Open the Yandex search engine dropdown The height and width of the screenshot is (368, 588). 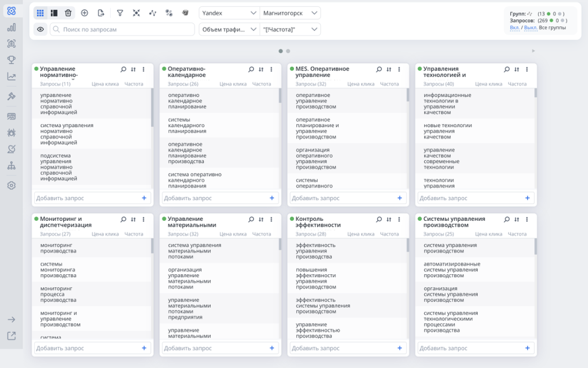pyautogui.click(x=229, y=13)
